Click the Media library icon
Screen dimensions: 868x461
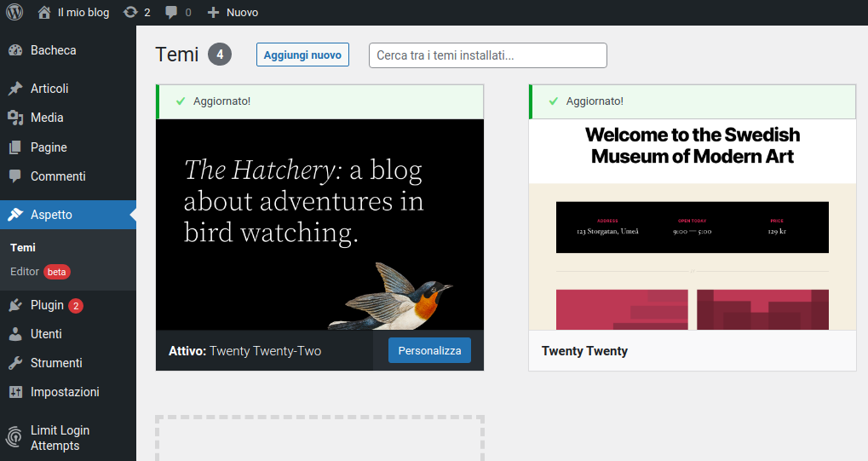point(15,118)
